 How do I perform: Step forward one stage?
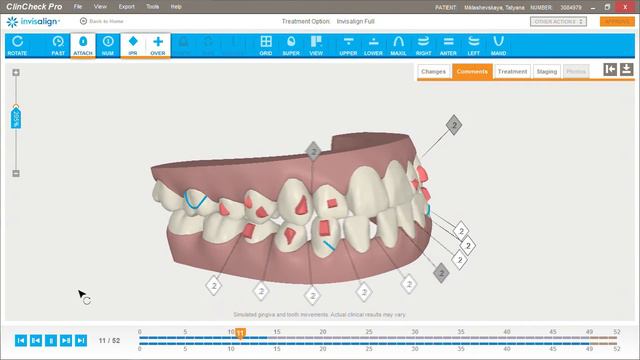click(66, 340)
